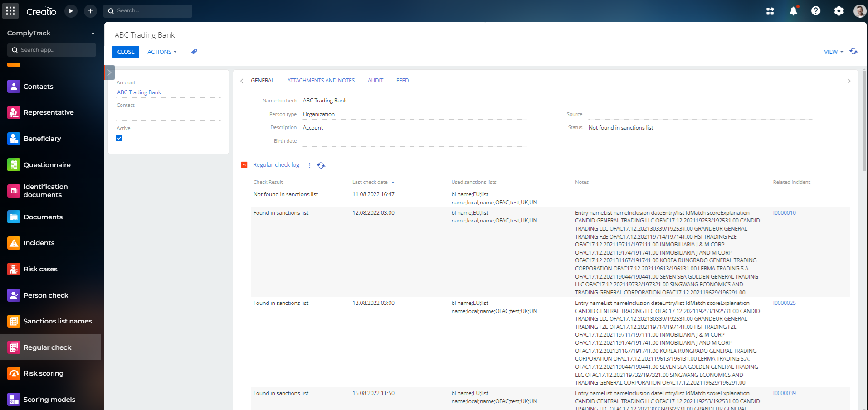Expand the View dropdown

click(833, 52)
